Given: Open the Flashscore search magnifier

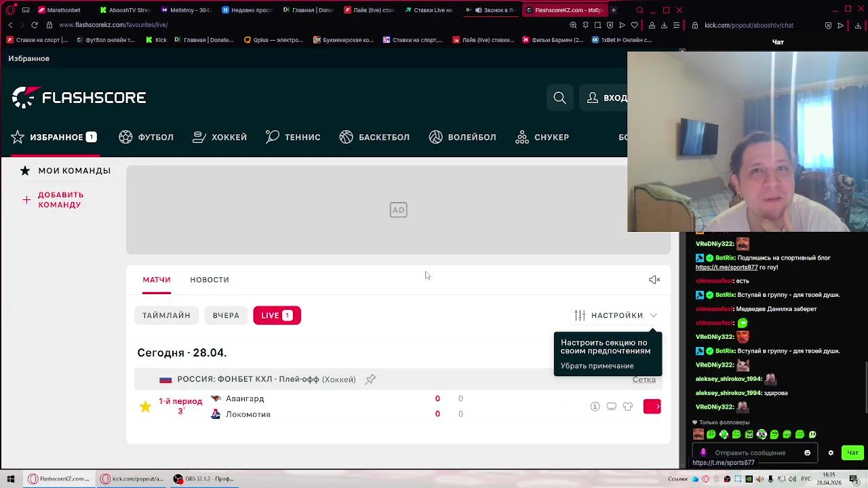Looking at the screenshot, I should pyautogui.click(x=559, y=98).
